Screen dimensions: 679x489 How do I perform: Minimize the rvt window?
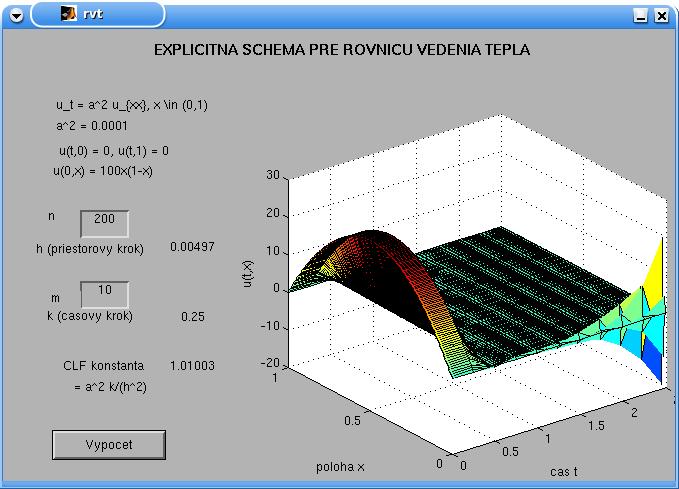click(640, 16)
